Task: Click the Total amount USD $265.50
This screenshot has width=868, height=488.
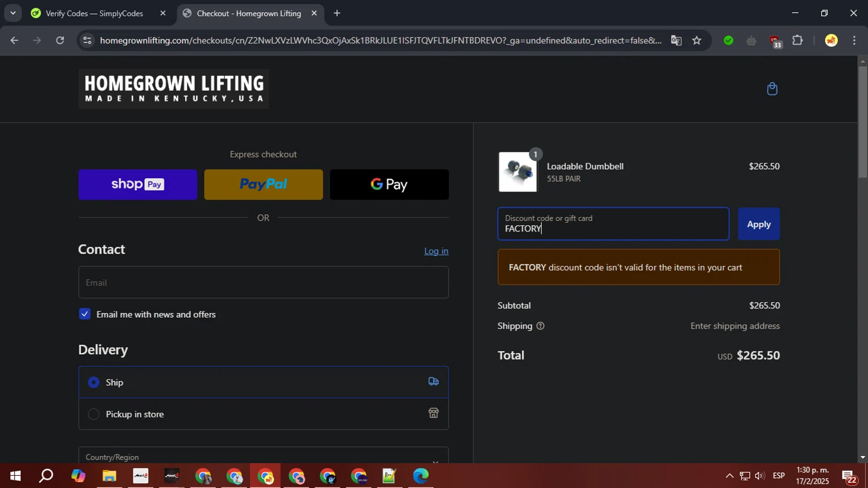Action: click(749, 355)
